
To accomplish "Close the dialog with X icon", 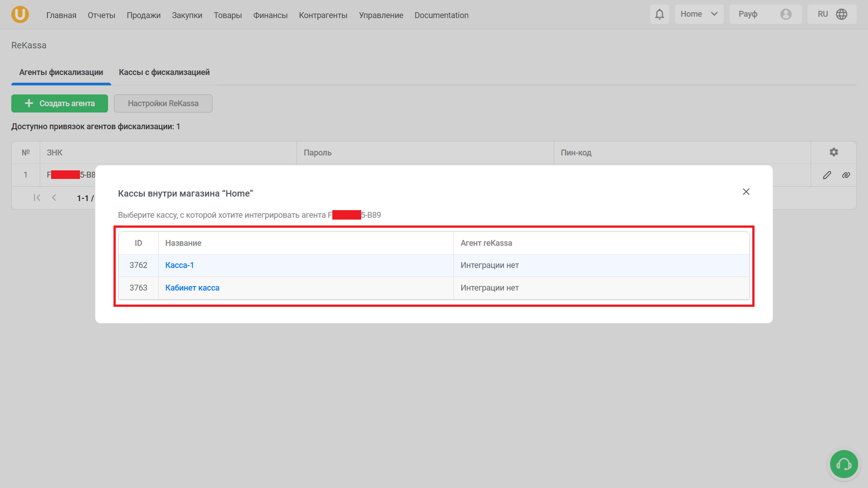I will (x=746, y=192).
